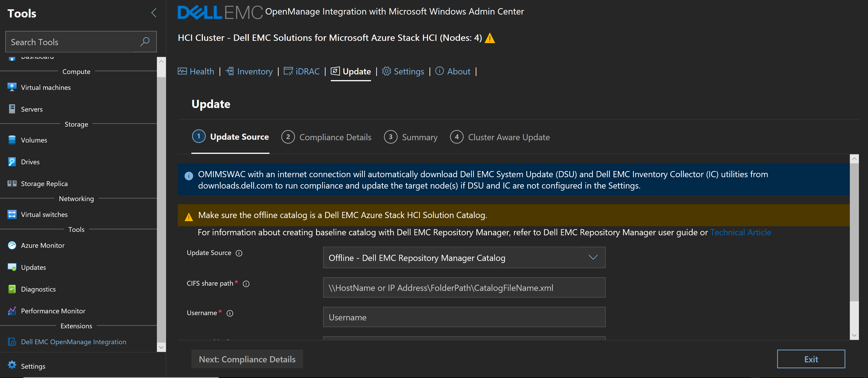Screen dimensions: 868x378
Task: Focus the CIFS share path field
Action: (x=464, y=287)
